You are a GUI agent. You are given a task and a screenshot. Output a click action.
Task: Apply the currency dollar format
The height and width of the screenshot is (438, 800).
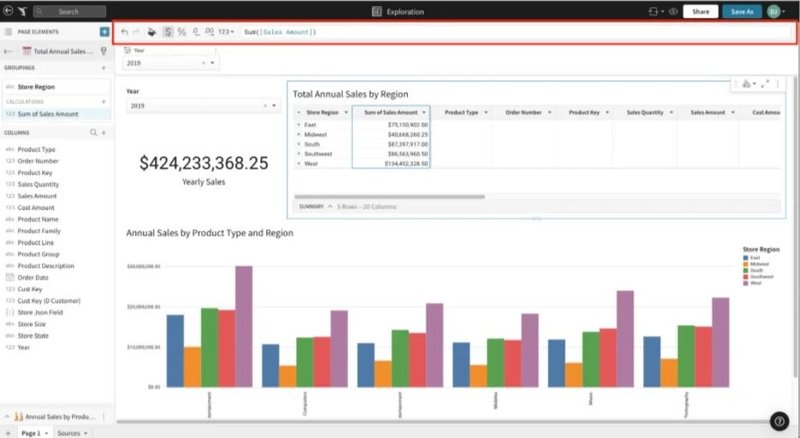(x=168, y=32)
